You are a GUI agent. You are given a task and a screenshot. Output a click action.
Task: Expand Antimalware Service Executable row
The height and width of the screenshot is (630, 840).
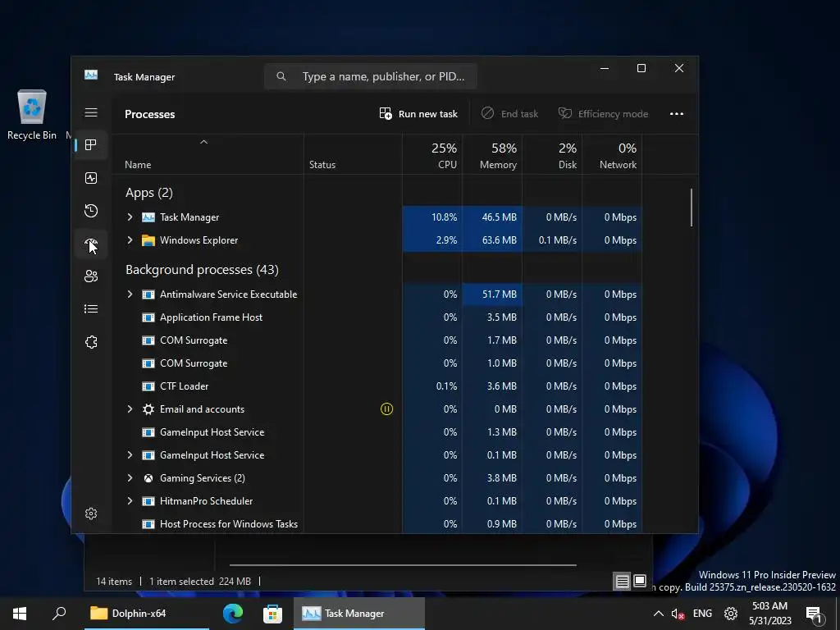[130, 294]
